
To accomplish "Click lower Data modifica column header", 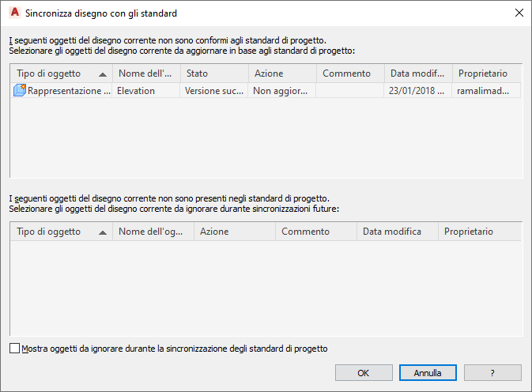I will click(397, 232).
